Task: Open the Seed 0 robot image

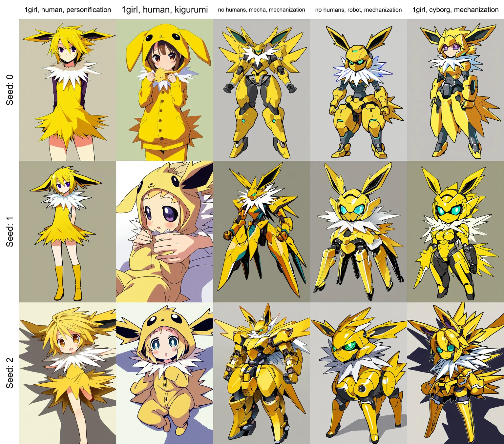Action: [x=359, y=90]
